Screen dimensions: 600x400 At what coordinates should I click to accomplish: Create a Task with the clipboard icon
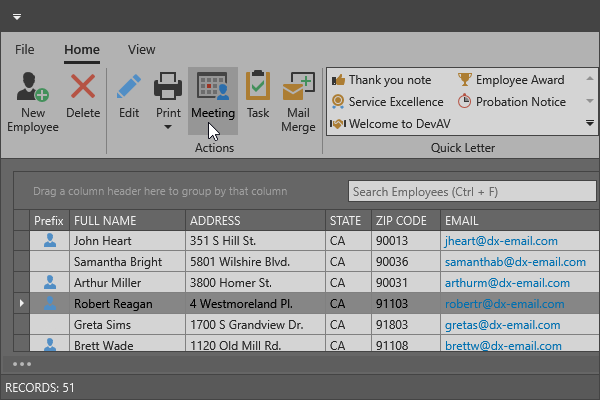point(258,86)
